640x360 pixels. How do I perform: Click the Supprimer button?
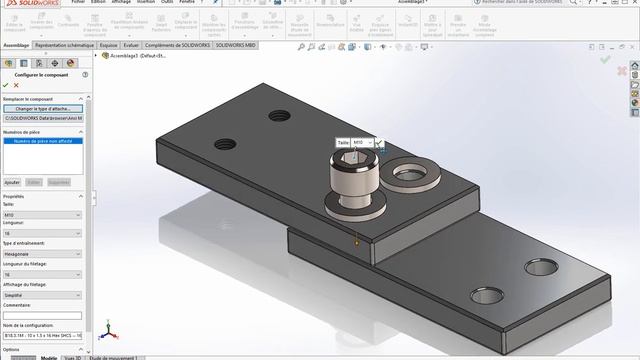click(x=59, y=182)
